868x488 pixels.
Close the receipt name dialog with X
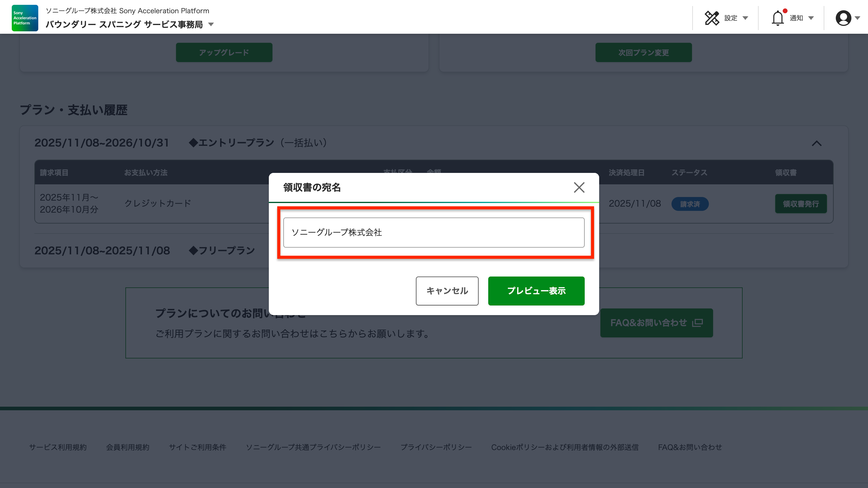tap(579, 187)
